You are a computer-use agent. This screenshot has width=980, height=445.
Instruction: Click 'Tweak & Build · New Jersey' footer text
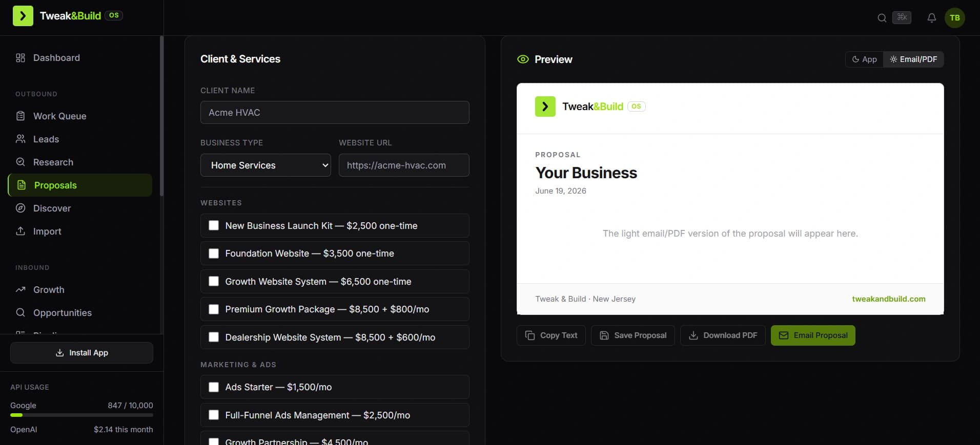585,299
